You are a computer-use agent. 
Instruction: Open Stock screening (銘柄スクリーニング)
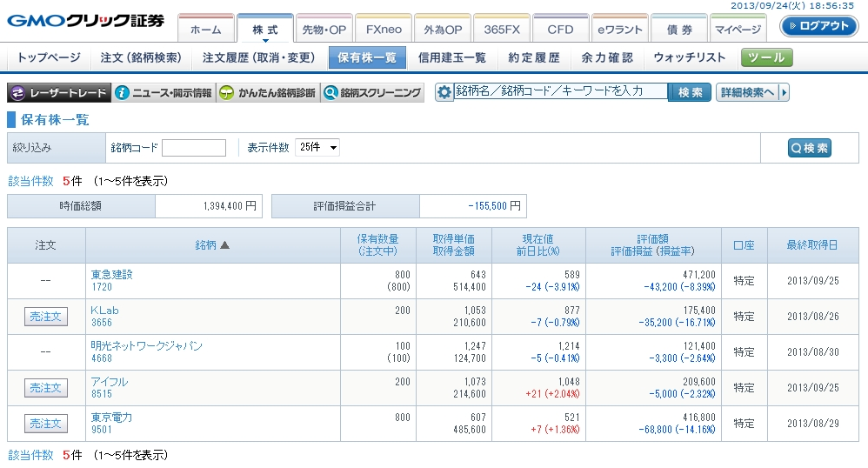click(372, 93)
